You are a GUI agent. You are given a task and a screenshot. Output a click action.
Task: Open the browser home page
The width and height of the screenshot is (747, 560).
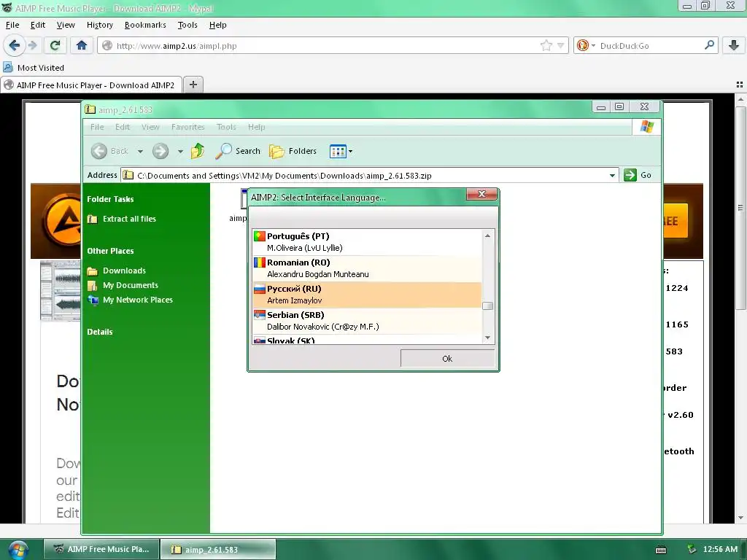coord(82,45)
